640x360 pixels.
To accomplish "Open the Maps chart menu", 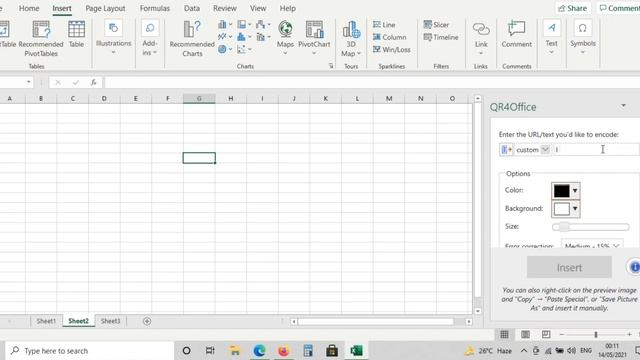I will [285, 38].
